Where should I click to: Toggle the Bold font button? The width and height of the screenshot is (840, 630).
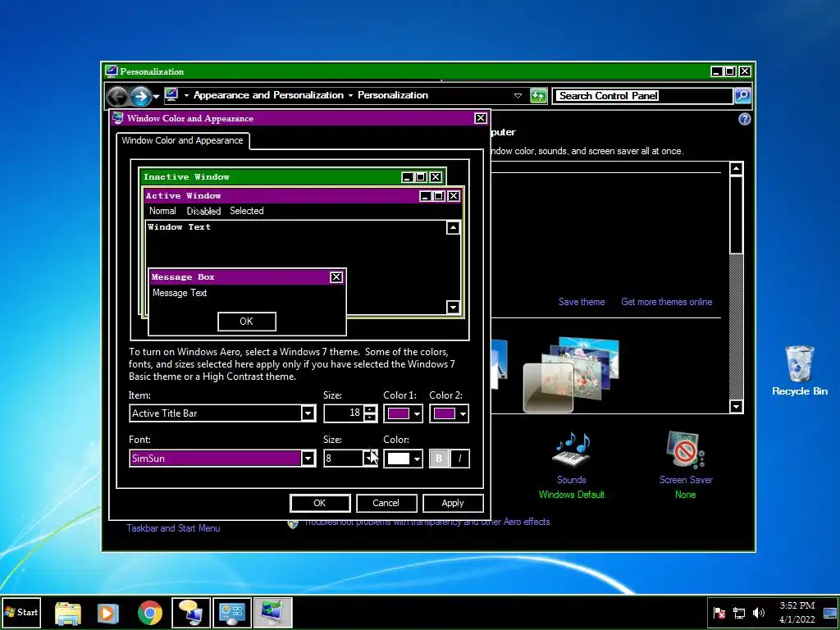pos(439,459)
